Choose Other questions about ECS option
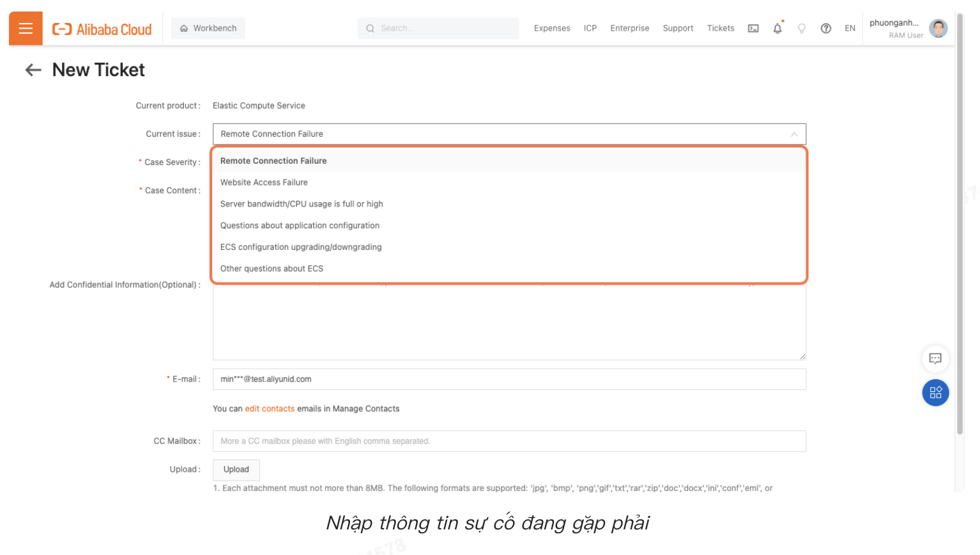Image resolution: width=980 pixels, height=555 pixels. tap(272, 268)
